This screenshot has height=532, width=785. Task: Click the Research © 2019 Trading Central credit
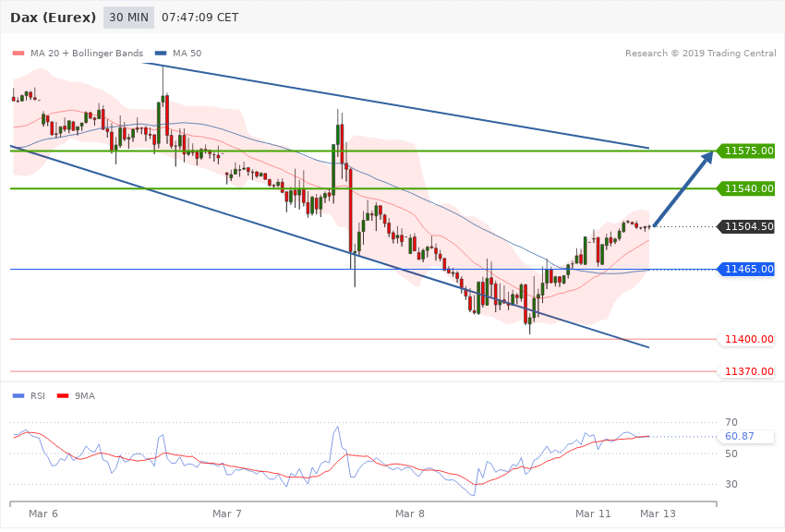[700, 53]
